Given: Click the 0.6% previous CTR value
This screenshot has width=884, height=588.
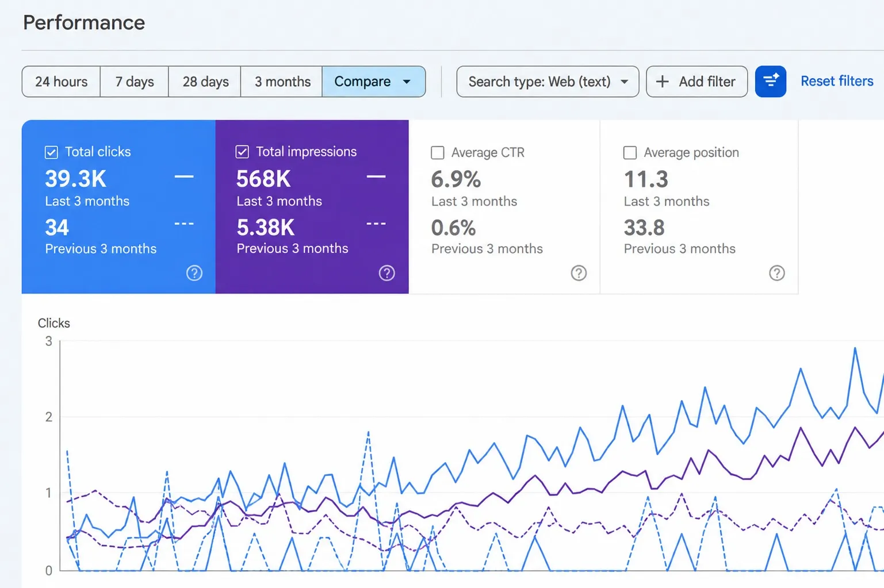Looking at the screenshot, I should coord(454,228).
